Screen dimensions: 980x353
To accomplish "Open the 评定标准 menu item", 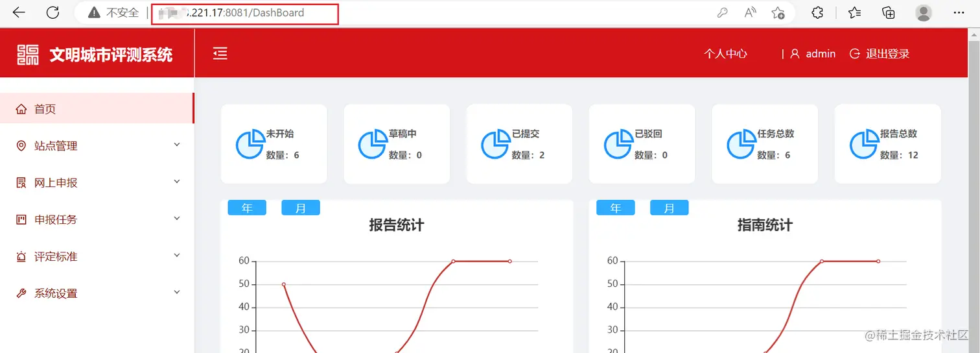I will 97,256.
